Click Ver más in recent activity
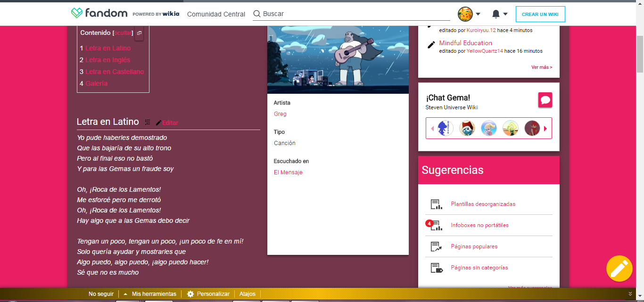 (x=542, y=67)
